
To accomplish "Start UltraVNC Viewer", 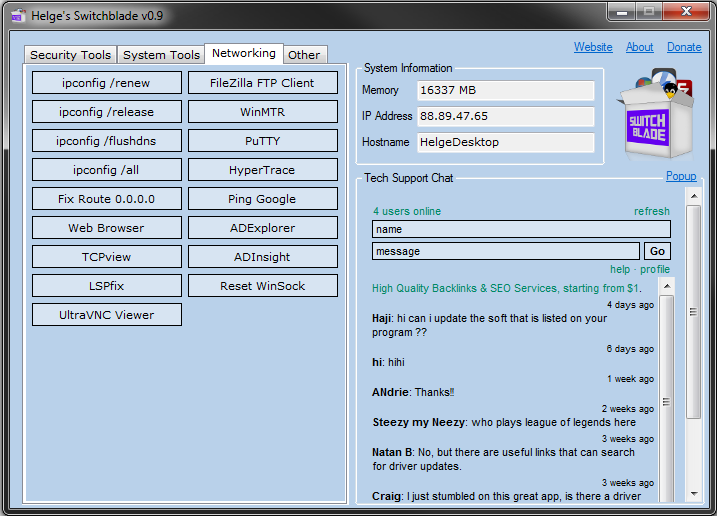I will (107, 315).
